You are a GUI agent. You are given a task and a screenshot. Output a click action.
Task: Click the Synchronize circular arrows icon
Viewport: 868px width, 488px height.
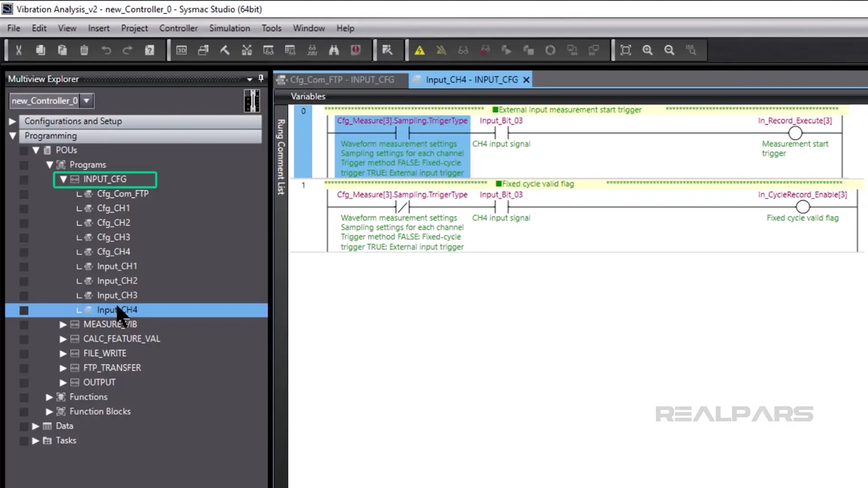tap(550, 50)
